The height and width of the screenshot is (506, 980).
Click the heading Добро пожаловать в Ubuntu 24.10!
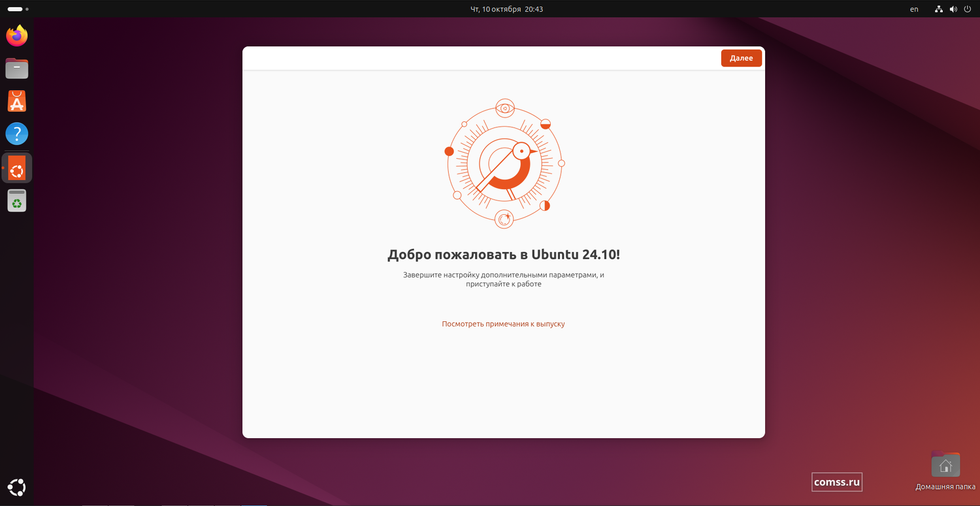[x=504, y=255]
